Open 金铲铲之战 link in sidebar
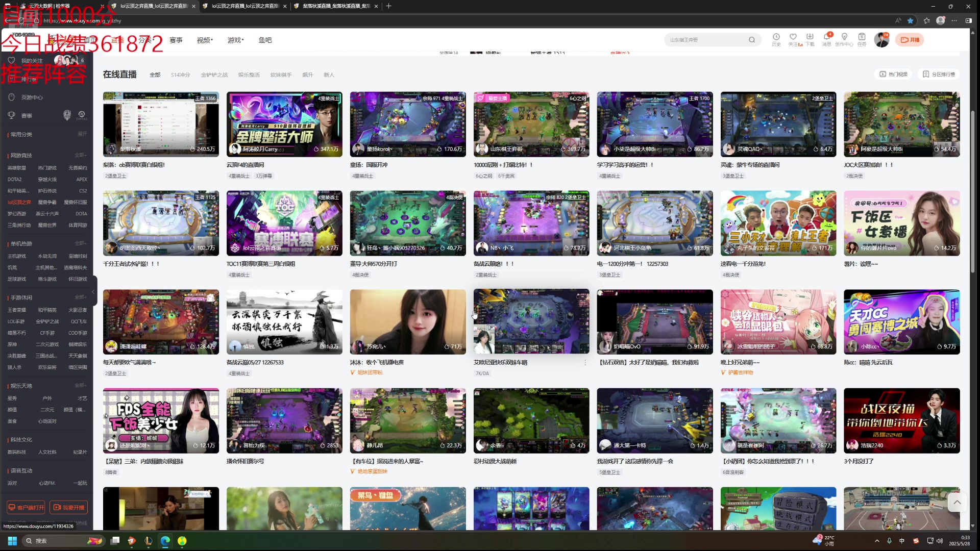Viewport: 980px width, 551px height. click(47, 321)
